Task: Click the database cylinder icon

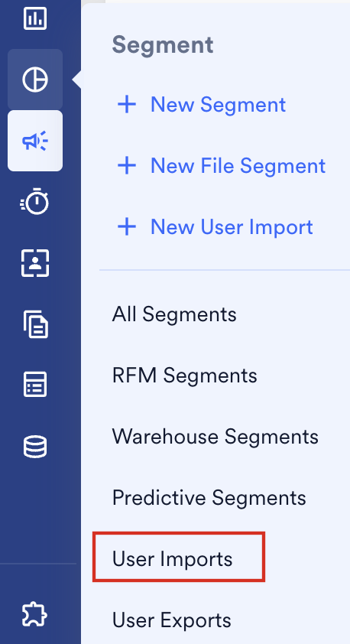Action: tap(35, 447)
